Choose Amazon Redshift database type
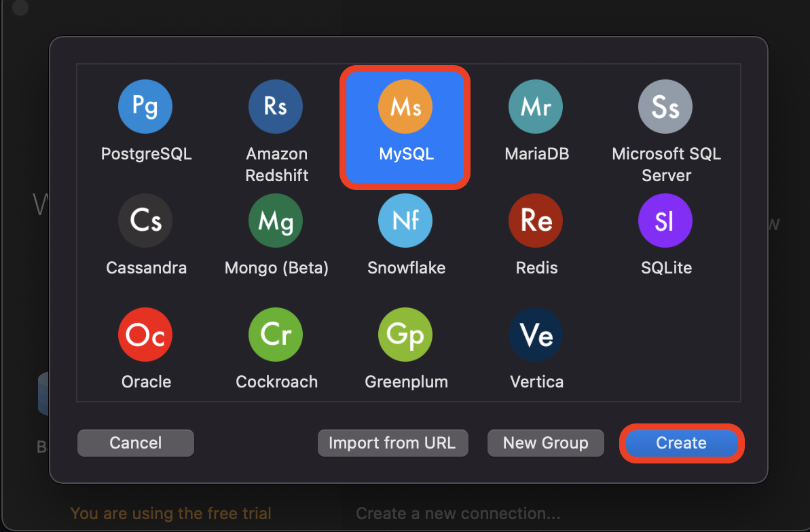Screen dimensions: 810x532 coord(276,107)
